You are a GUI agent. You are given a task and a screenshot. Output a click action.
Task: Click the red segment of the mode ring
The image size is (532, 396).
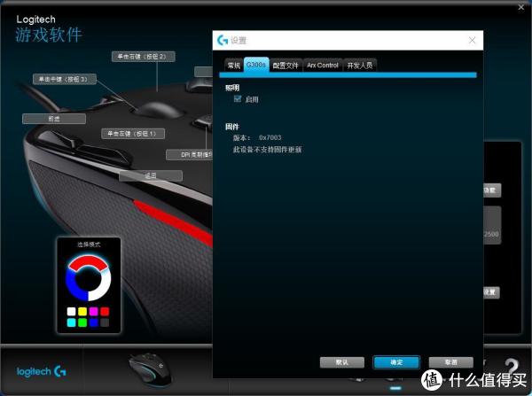pos(88,261)
